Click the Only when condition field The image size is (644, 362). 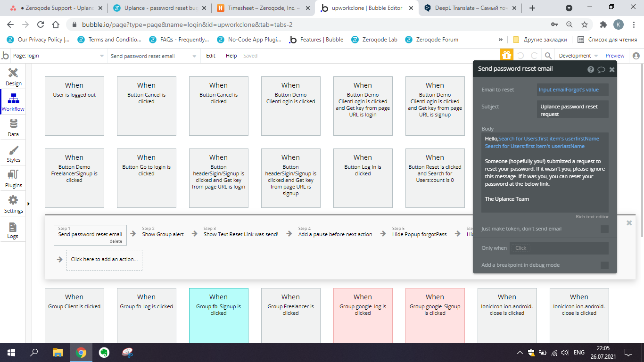(x=560, y=248)
